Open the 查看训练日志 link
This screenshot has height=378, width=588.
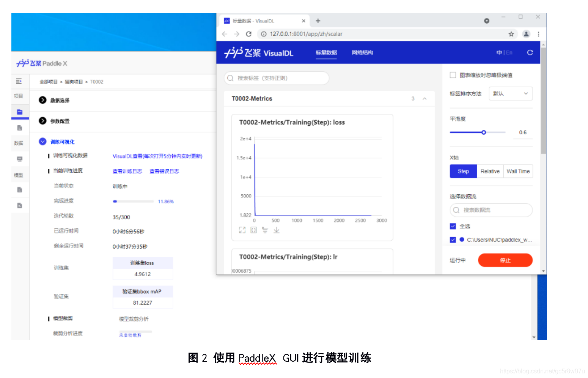127,171
